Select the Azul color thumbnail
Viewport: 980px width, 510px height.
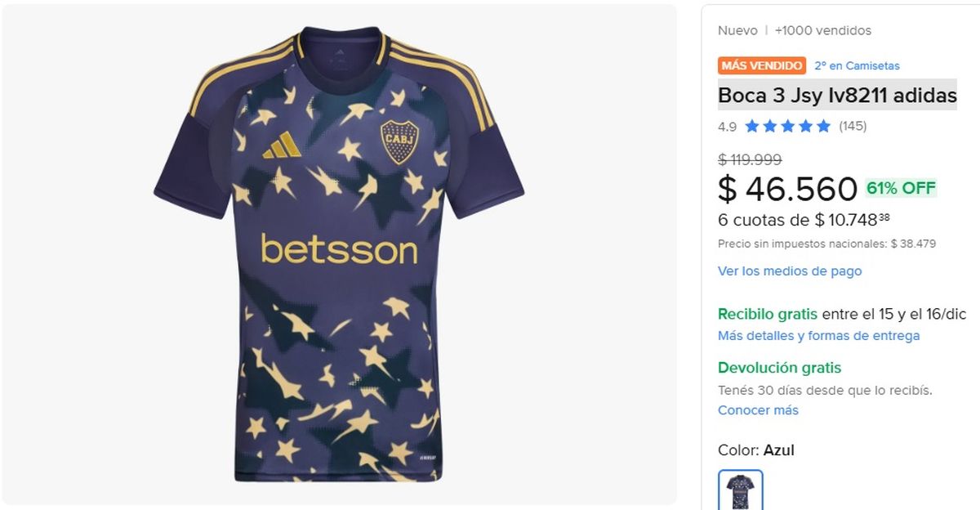[x=741, y=490]
